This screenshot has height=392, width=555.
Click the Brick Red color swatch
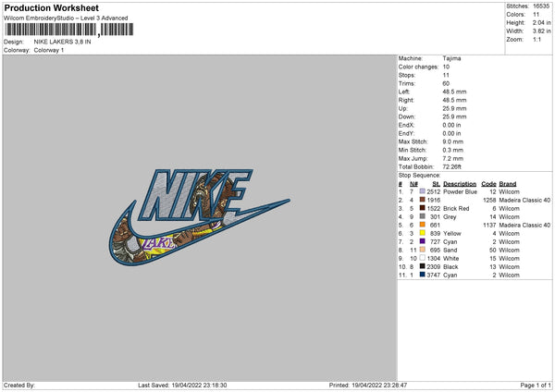[x=423, y=208]
